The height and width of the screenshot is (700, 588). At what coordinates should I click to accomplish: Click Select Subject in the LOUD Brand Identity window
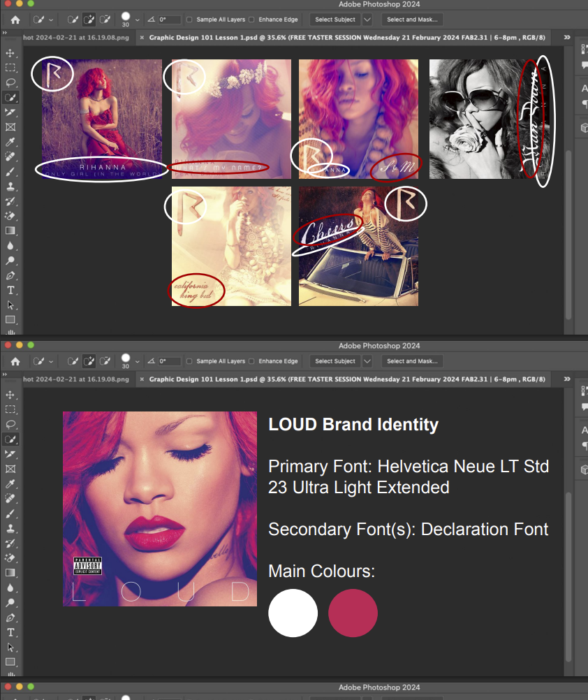(335, 361)
